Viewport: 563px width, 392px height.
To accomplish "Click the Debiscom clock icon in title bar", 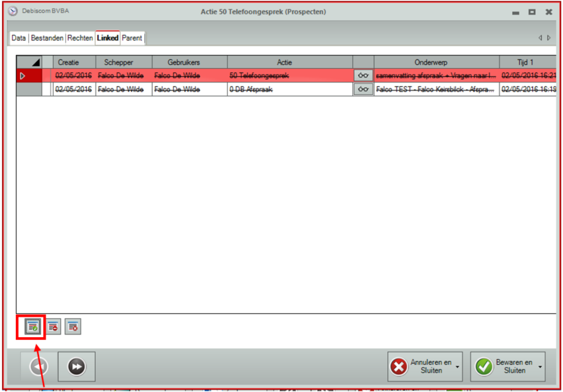I will pyautogui.click(x=11, y=12).
